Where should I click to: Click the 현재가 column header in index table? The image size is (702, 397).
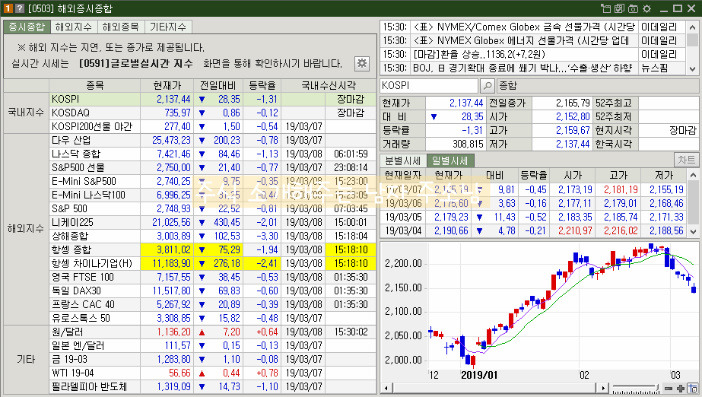click(167, 85)
